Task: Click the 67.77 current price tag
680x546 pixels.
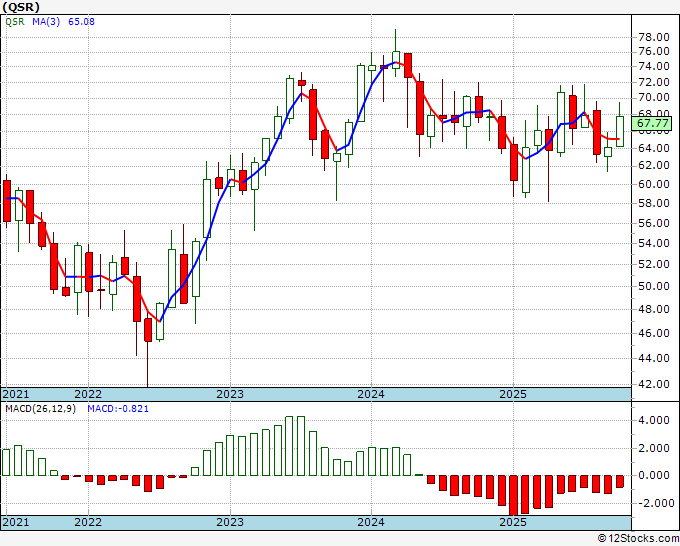Action: tap(653, 123)
